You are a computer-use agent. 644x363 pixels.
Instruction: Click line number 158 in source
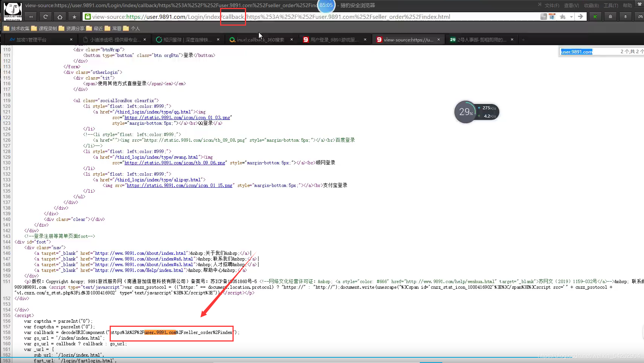(7, 332)
